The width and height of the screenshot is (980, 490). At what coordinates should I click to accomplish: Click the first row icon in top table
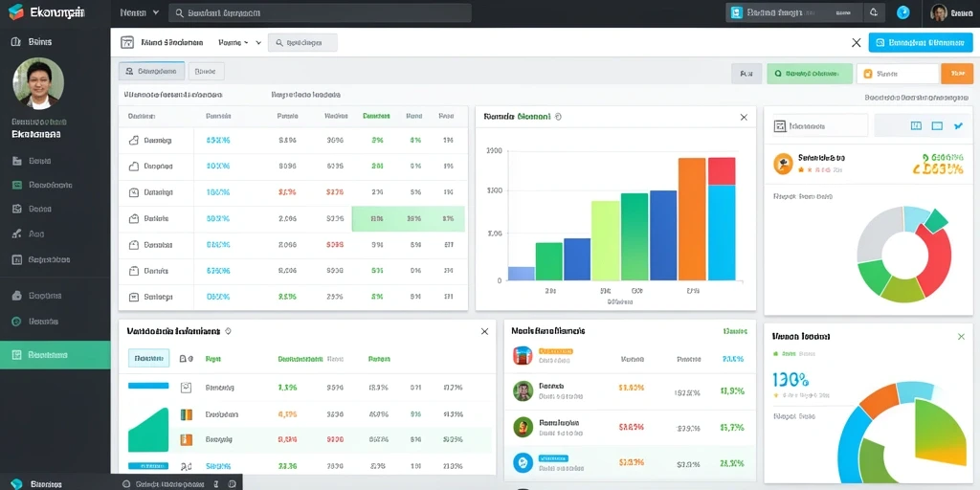coord(133,141)
